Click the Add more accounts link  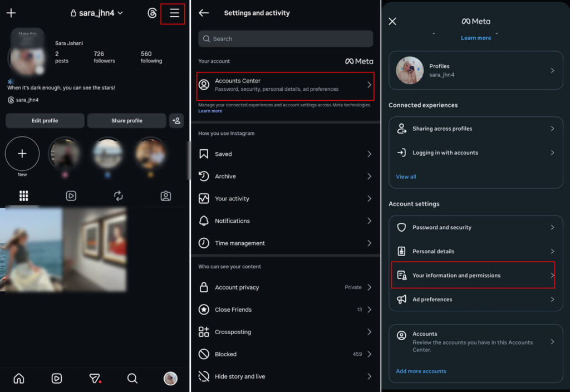click(421, 371)
